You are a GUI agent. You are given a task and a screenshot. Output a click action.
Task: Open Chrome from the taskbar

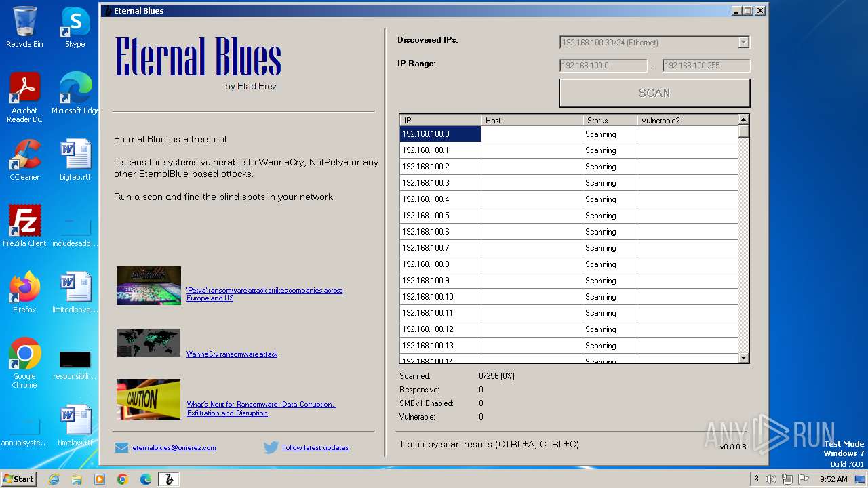tap(123, 479)
